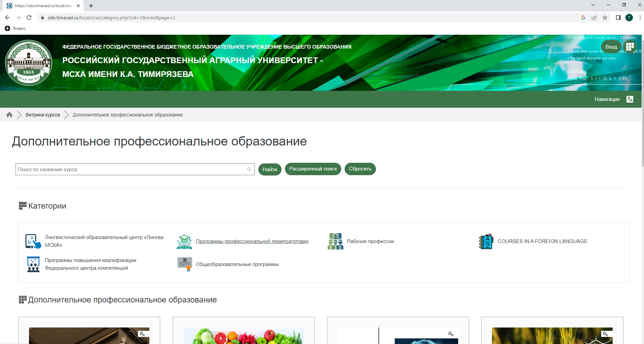Open Программы профессиональной переподготовки link

point(252,241)
